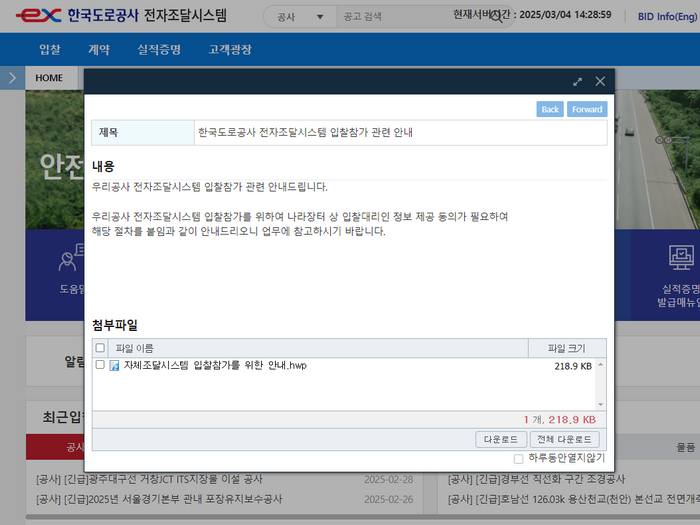Close the notice popup with X icon
The height and width of the screenshot is (525, 700).
tap(600, 82)
